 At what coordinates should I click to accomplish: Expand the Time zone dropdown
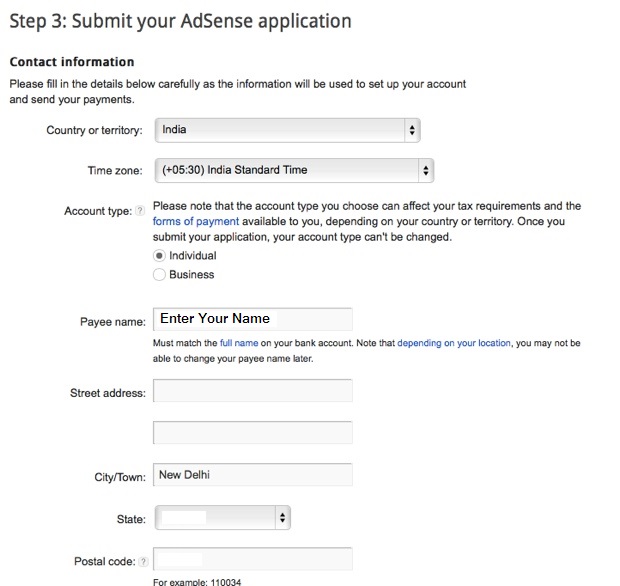(293, 171)
